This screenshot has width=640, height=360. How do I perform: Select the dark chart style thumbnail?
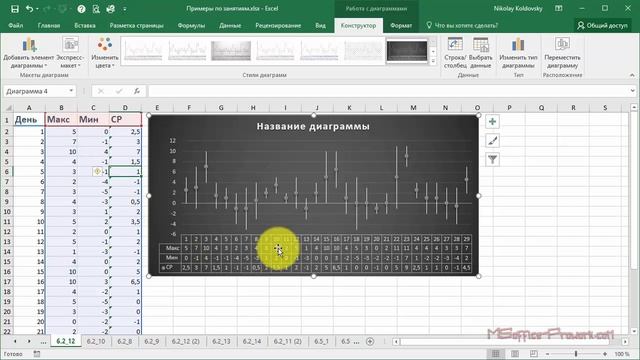pyautogui.click(x=407, y=51)
